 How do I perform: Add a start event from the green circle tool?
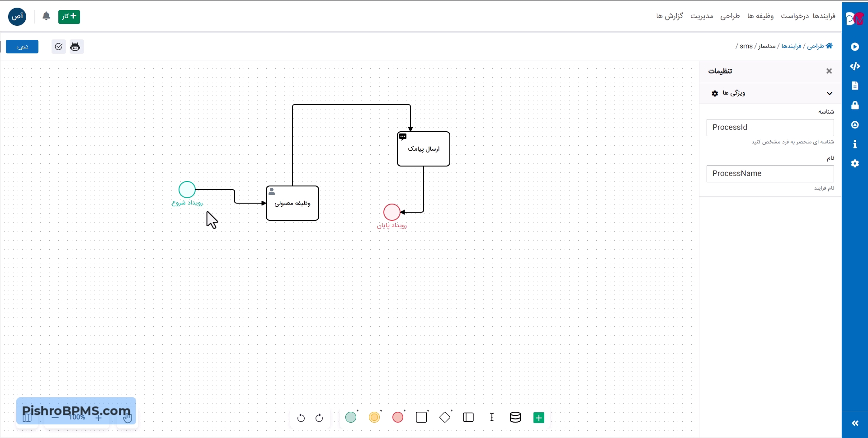coord(351,417)
